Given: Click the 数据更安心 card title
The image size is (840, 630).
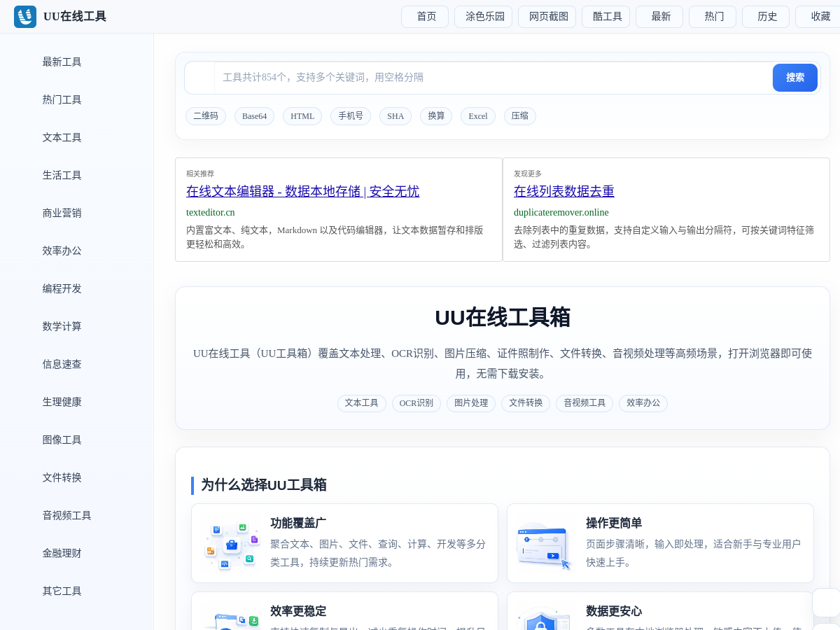Looking at the screenshot, I should pos(614,611).
